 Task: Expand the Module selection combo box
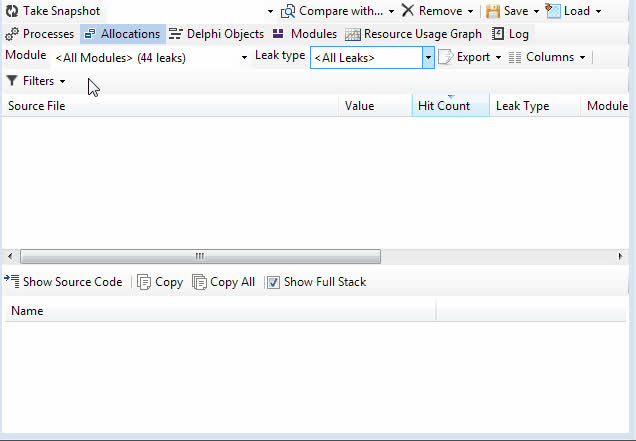(245, 58)
